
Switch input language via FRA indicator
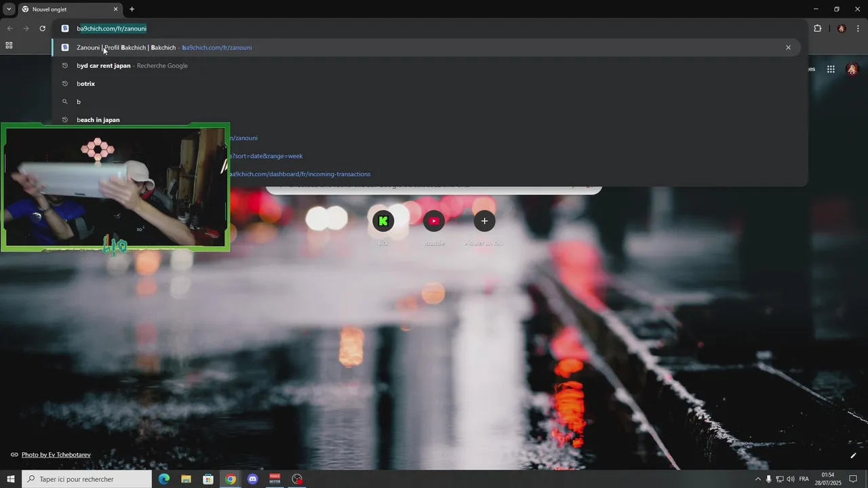pyautogui.click(x=804, y=479)
